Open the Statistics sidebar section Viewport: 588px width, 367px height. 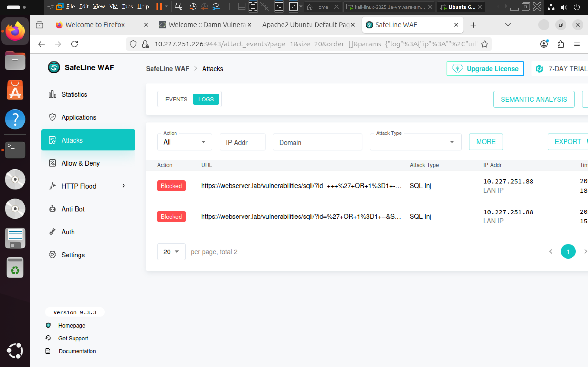coord(74,94)
